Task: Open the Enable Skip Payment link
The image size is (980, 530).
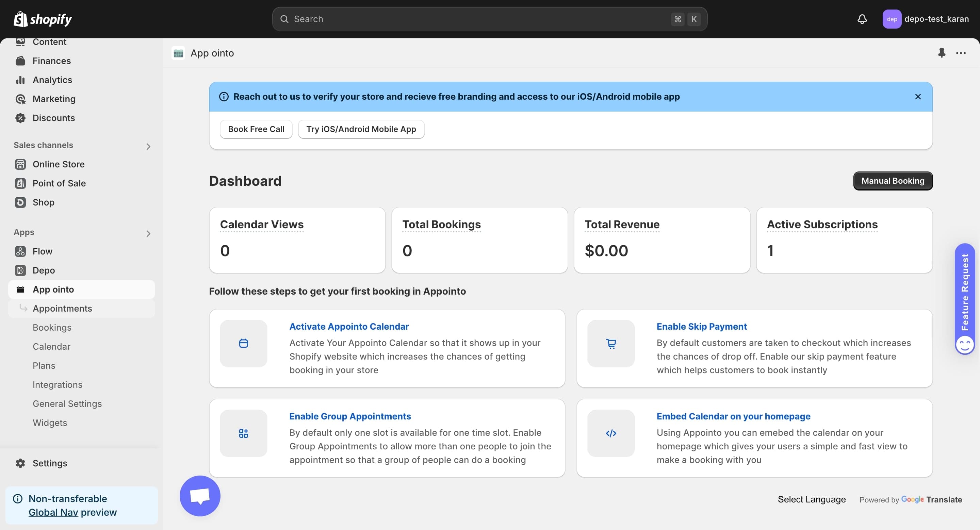Action: pyautogui.click(x=702, y=326)
